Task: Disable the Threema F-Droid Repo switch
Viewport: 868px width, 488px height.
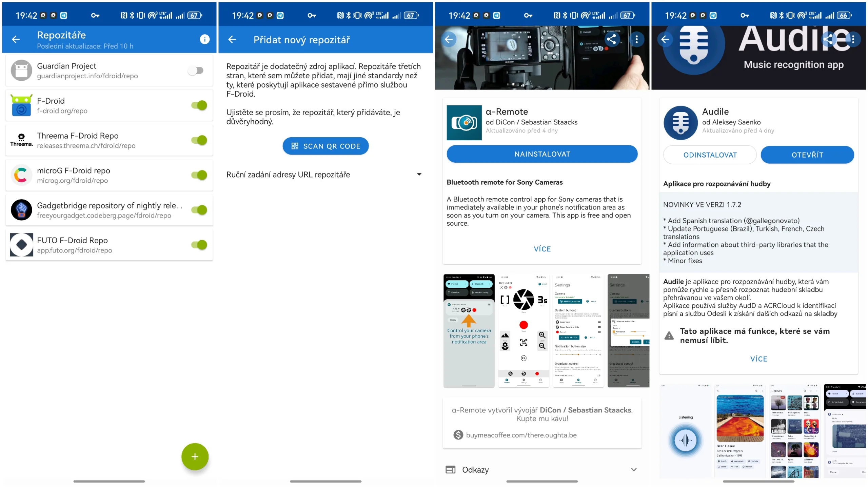Action: 199,140
